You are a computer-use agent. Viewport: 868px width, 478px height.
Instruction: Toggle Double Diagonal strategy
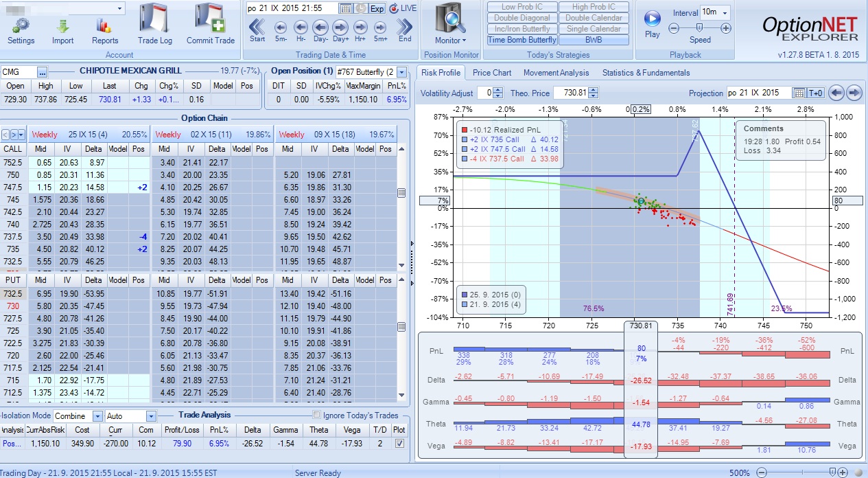coord(522,18)
